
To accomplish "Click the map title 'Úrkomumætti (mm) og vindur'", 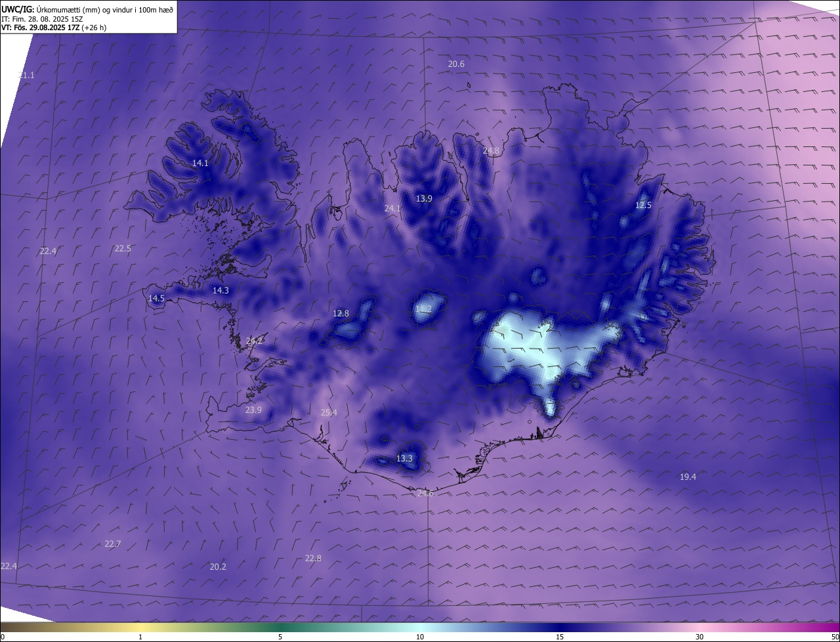I will click(83, 9).
